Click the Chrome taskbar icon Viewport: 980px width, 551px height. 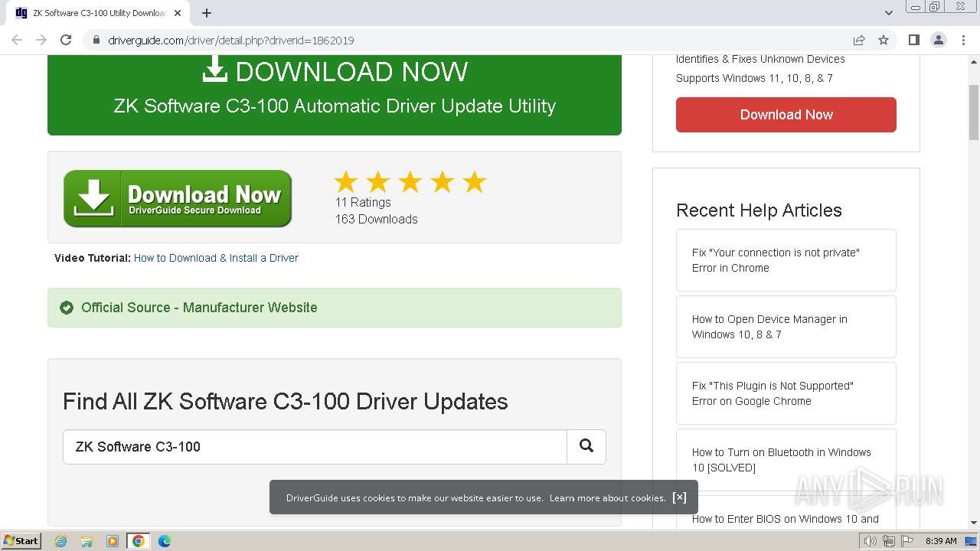click(x=139, y=541)
